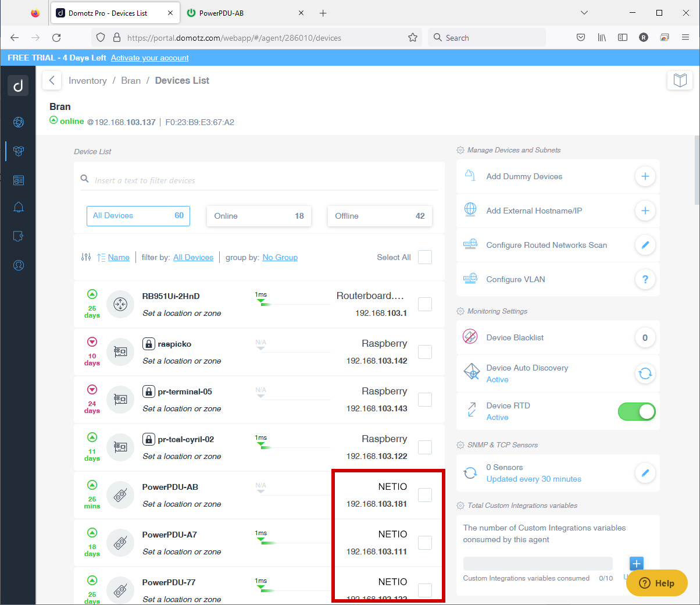The image size is (700, 605).
Task: Select checkbox for raspicko device
Action: pyautogui.click(x=425, y=352)
